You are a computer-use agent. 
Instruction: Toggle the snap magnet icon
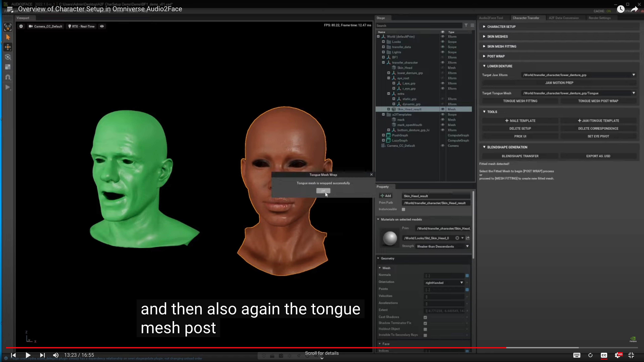pyautogui.click(x=8, y=77)
